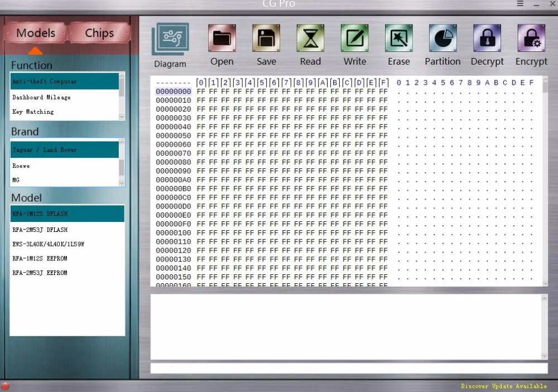Start Read with the hourglass icon

click(x=310, y=38)
